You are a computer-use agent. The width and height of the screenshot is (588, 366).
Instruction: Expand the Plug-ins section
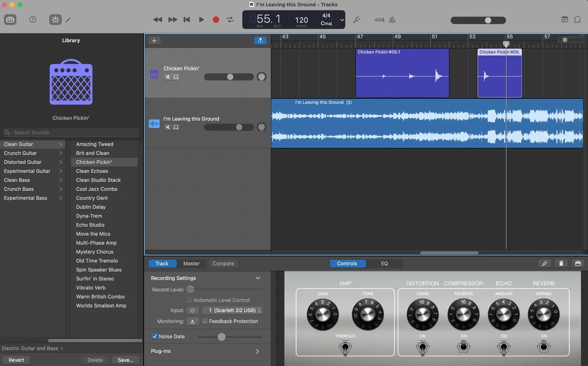(x=257, y=351)
